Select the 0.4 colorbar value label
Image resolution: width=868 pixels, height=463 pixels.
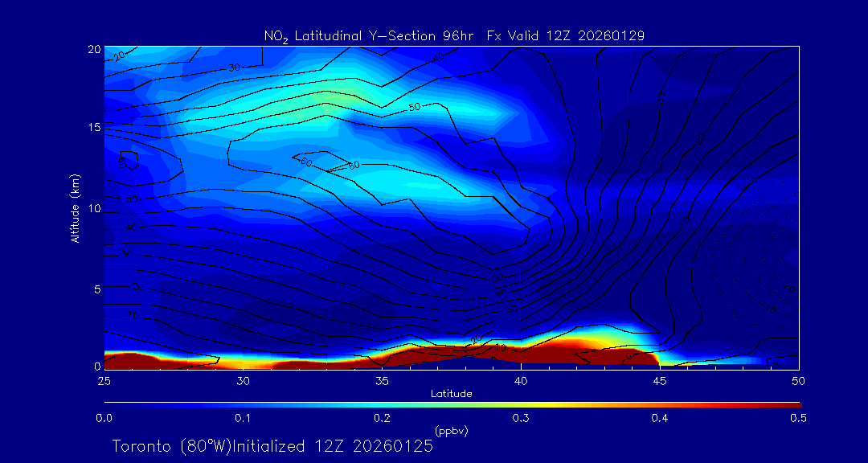[659, 418]
